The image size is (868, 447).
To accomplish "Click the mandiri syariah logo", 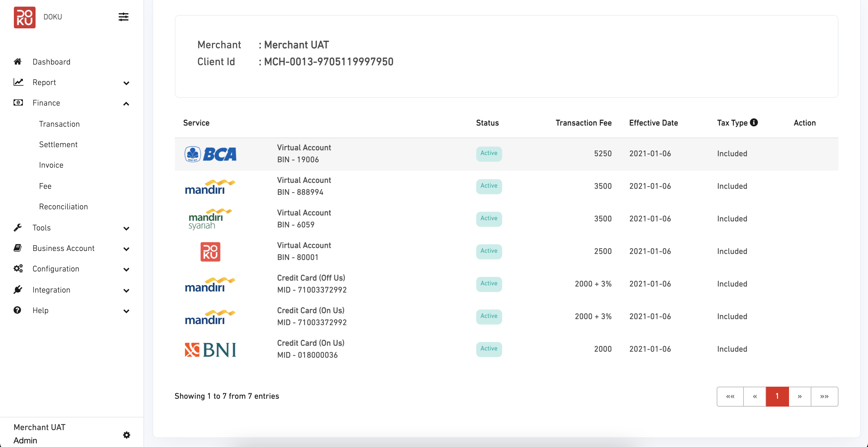I will pos(210,219).
